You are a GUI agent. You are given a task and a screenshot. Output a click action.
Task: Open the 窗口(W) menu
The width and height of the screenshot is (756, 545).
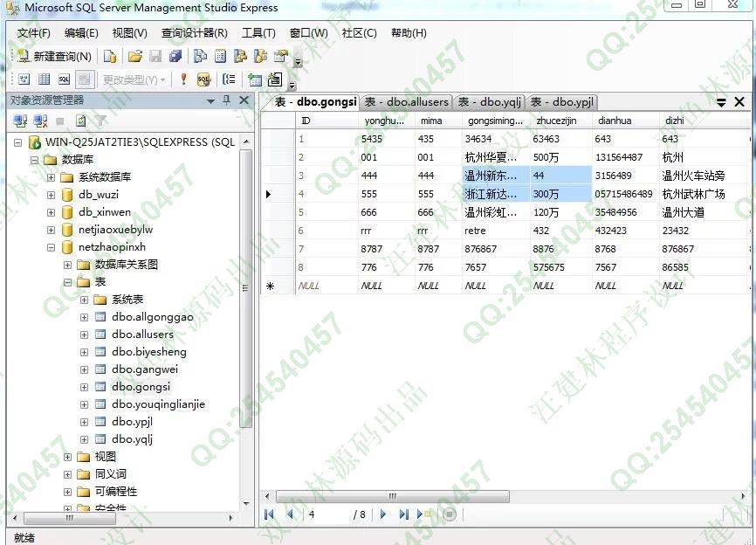pyautogui.click(x=308, y=33)
